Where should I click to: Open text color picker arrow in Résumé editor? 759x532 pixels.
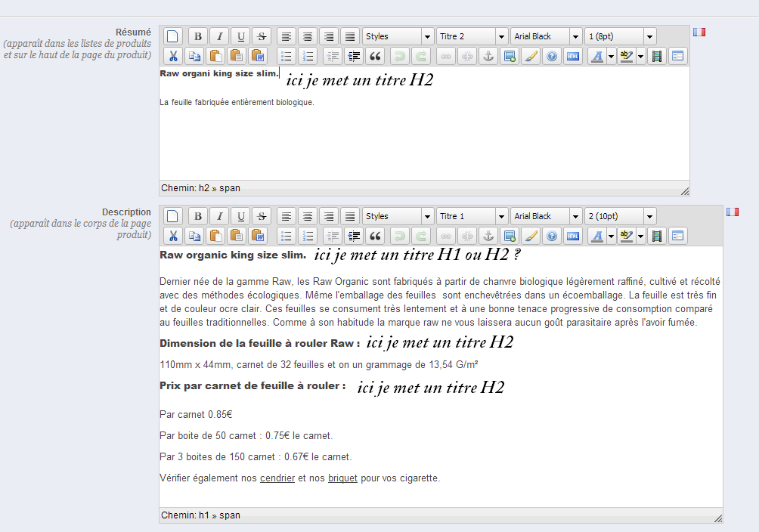coord(611,56)
